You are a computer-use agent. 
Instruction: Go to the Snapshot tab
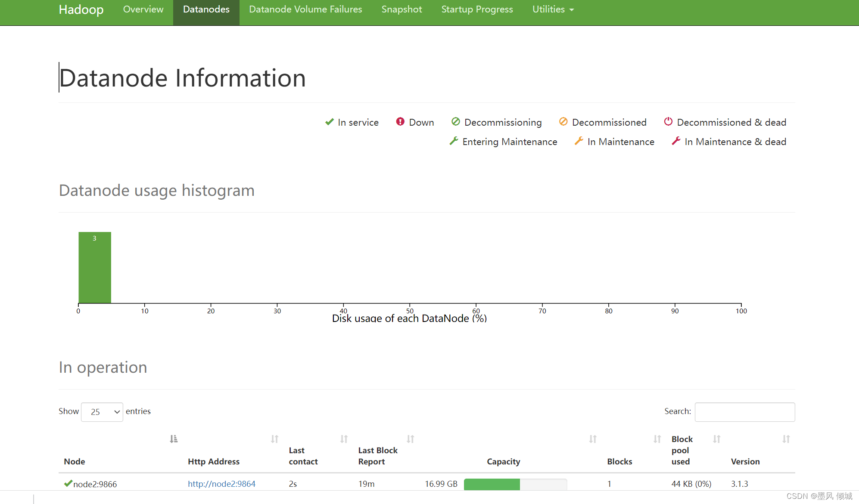tap(401, 9)
